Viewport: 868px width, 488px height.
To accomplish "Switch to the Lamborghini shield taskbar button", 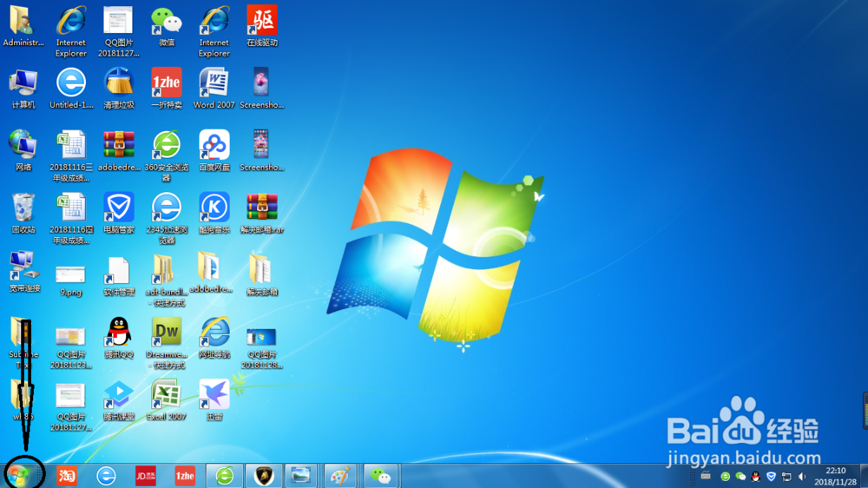I will tap(264, 476).
